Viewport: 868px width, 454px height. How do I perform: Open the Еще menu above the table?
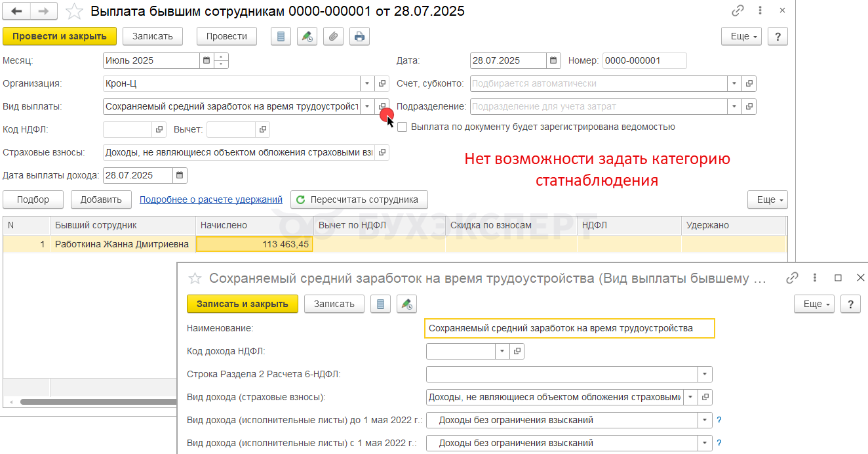coord(767,199)
